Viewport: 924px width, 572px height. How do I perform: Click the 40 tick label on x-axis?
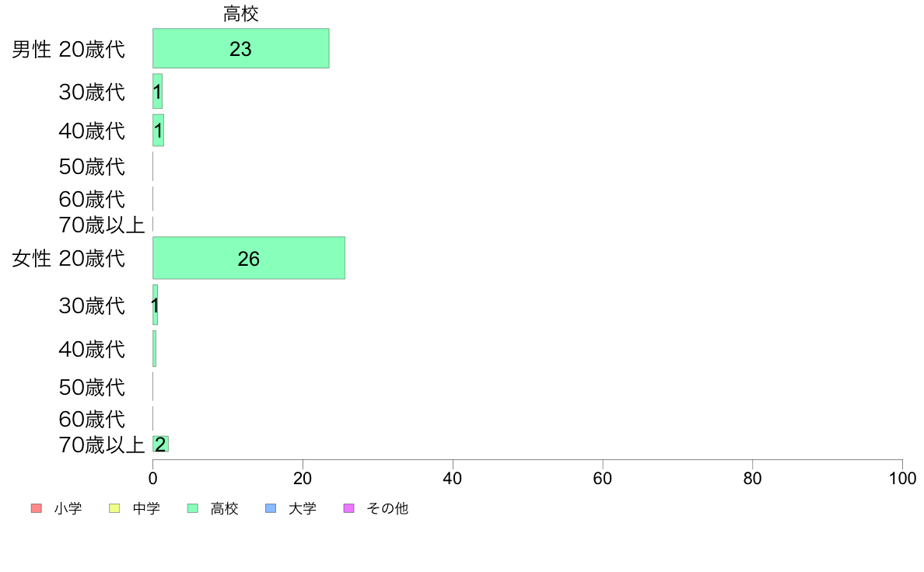click(x=453, y=478)
